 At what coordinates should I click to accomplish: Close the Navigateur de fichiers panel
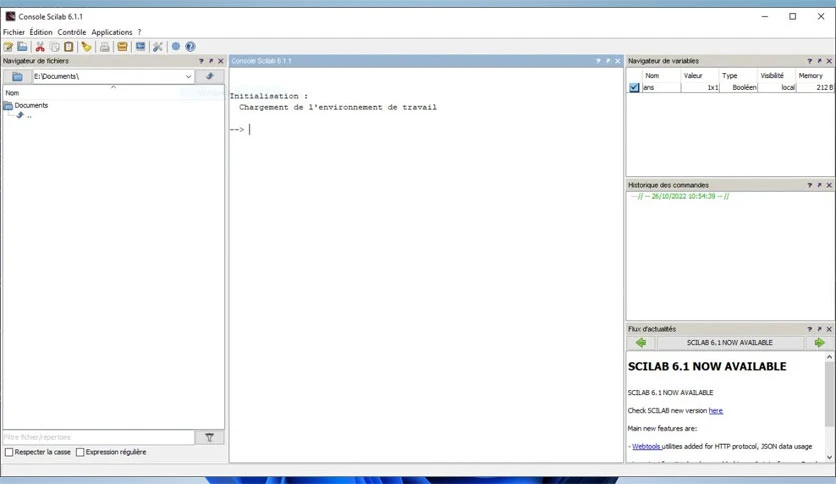click(220, 61)
